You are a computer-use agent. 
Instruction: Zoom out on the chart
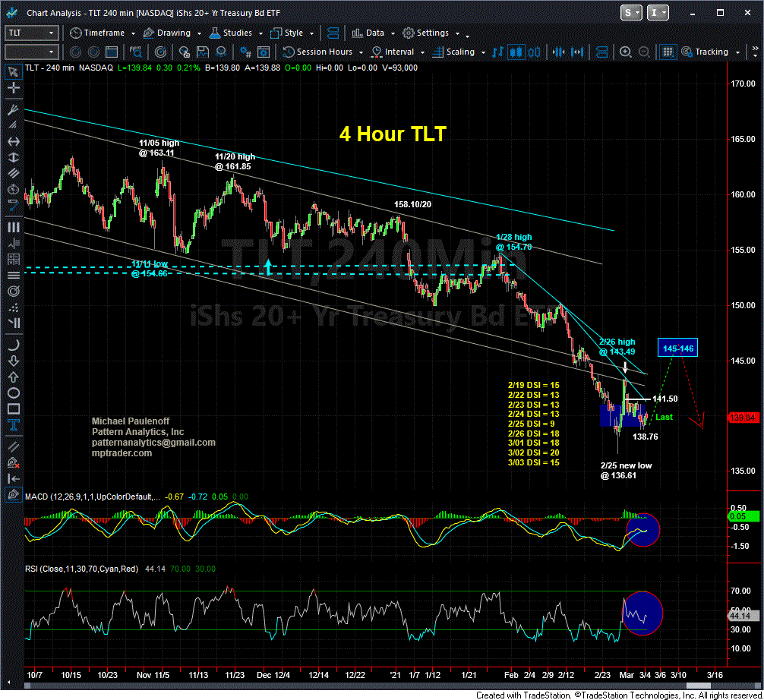644,52
